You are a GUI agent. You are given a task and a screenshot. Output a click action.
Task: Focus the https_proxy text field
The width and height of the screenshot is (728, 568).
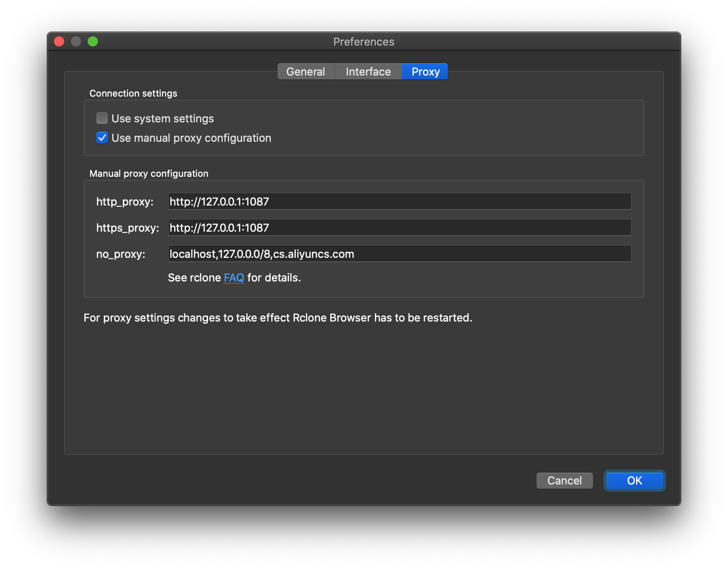[x=399, y=228]
